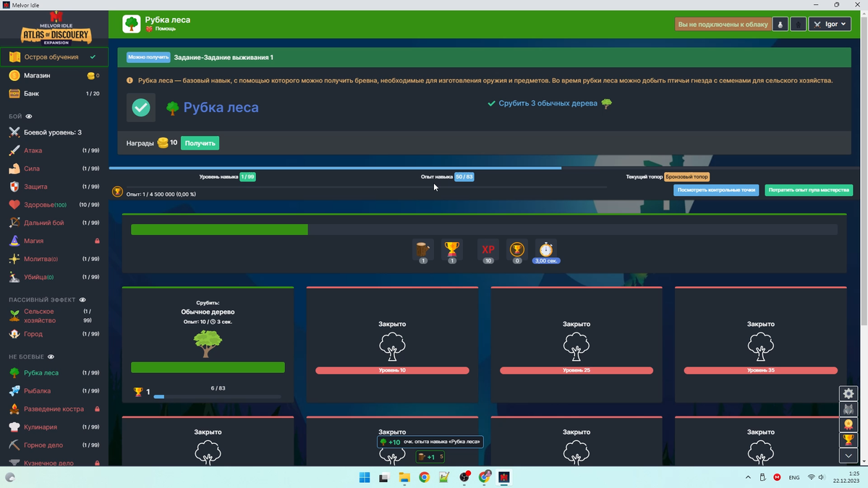Open the Атака skill
Screen dimensions: 868x488
pos(54,150)
